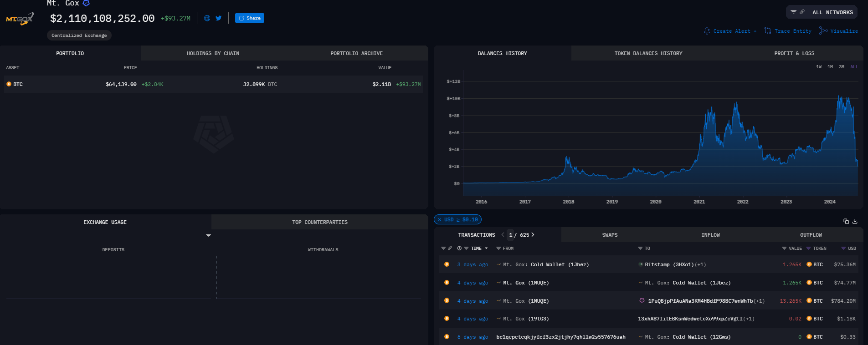Go to next transactions page chevron

(533, 235)
